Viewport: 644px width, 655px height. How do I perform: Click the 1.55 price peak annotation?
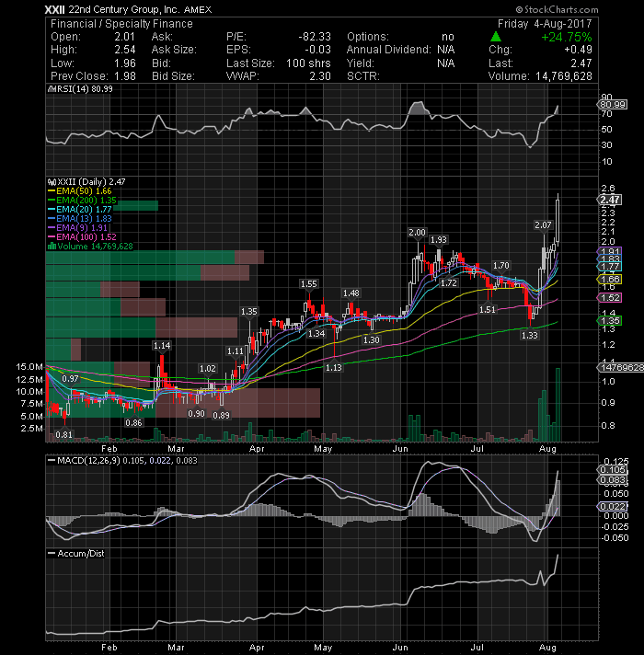(x=308, y=284)
